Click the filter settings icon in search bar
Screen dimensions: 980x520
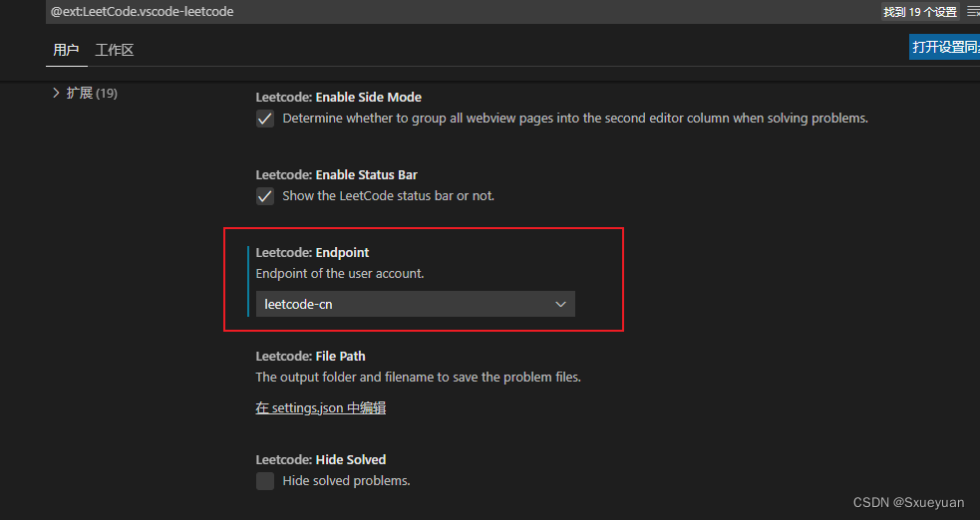(x=973, y=11)
